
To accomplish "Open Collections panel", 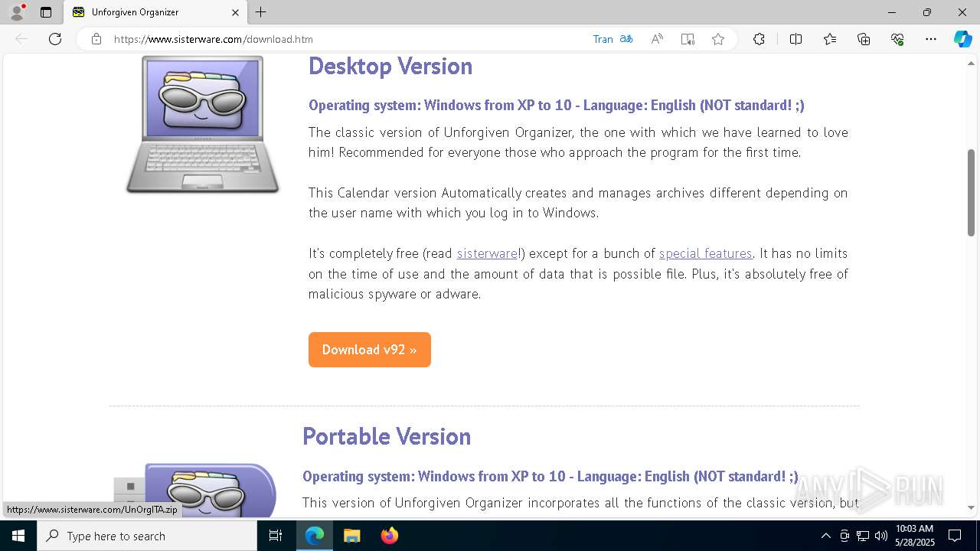I will [x=864, y=39].
